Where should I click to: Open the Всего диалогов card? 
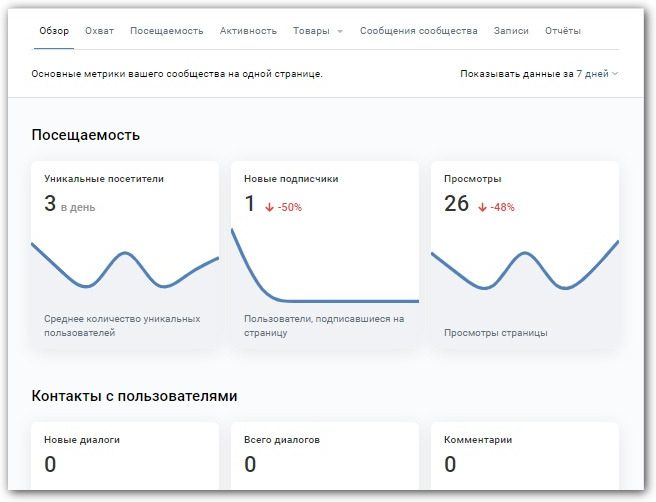[x=324, y=455]
